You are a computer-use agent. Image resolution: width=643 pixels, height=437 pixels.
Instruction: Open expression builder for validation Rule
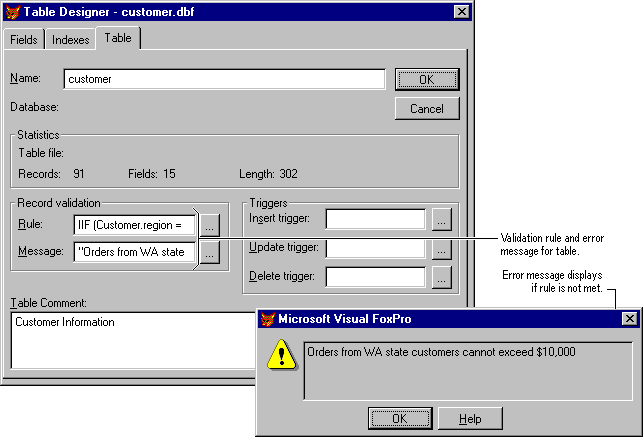coord(209,225)
